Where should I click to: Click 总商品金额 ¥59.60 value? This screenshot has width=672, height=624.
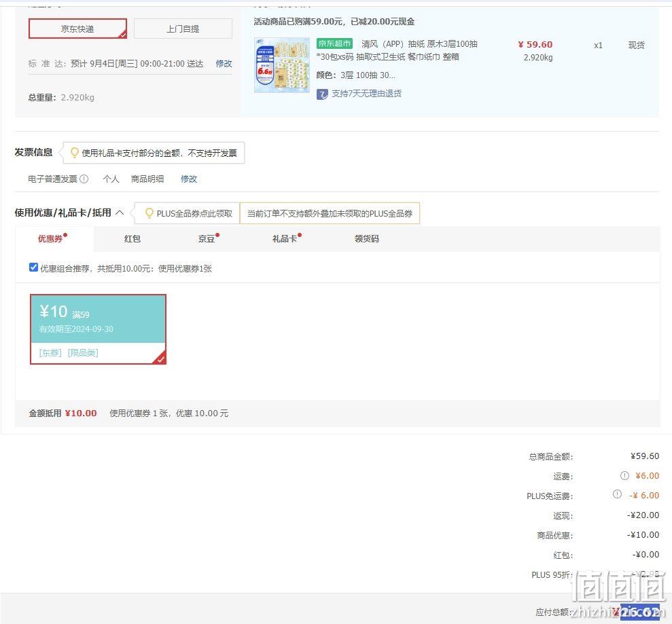(645, 456)
